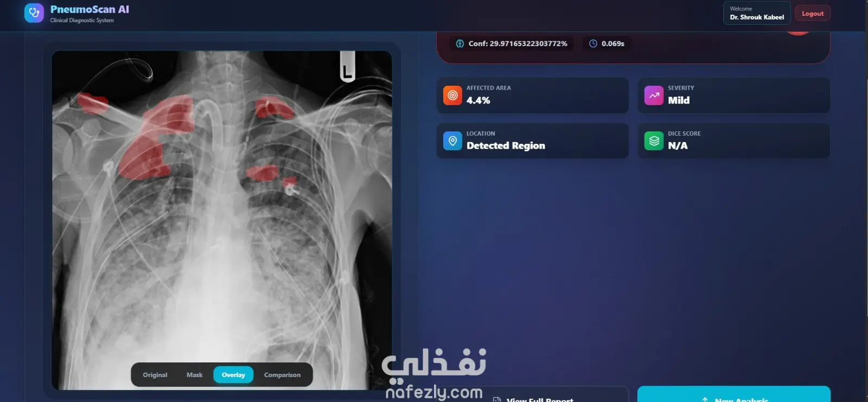Click the brain icon next to Conf value
This screenshot has height=402, width=868.
(460, 43)
